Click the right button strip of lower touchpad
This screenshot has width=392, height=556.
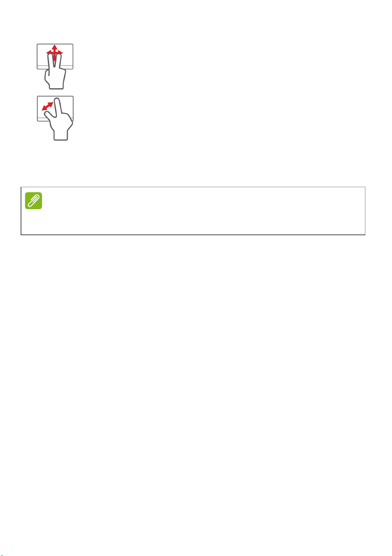70,119
